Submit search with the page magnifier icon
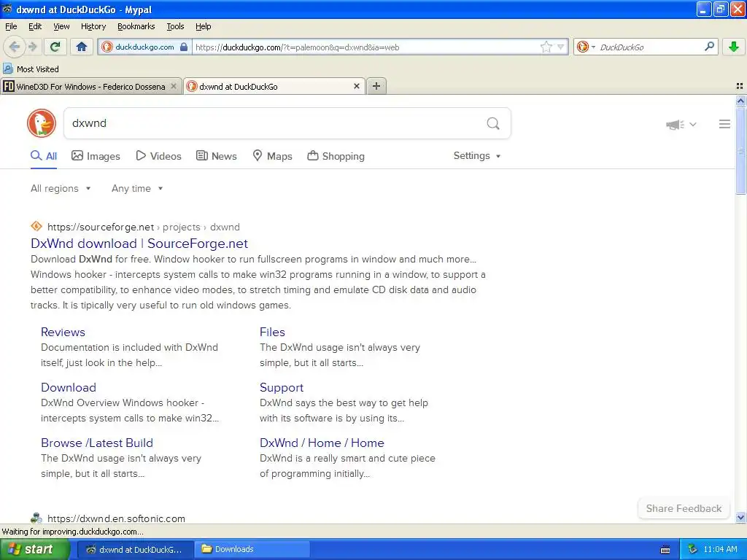 493,123
